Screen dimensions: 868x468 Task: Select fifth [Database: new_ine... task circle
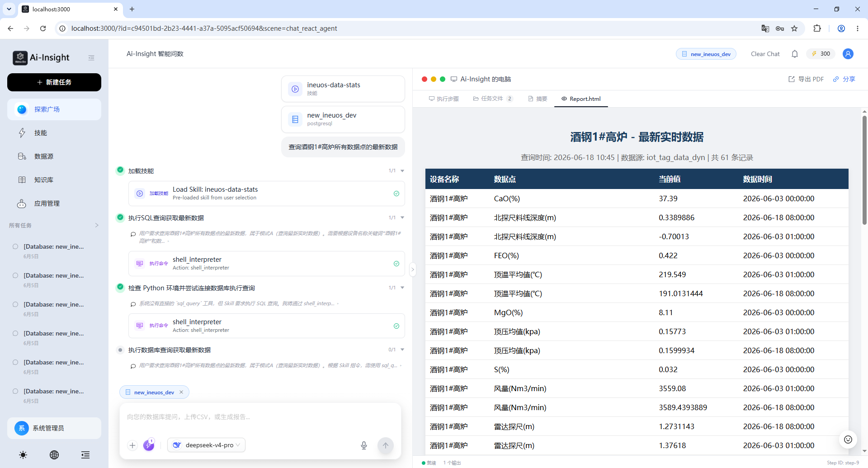15,362
